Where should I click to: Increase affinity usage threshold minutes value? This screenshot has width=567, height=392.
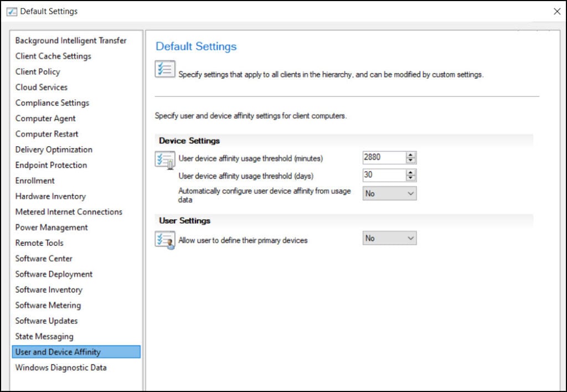point(410,155)
